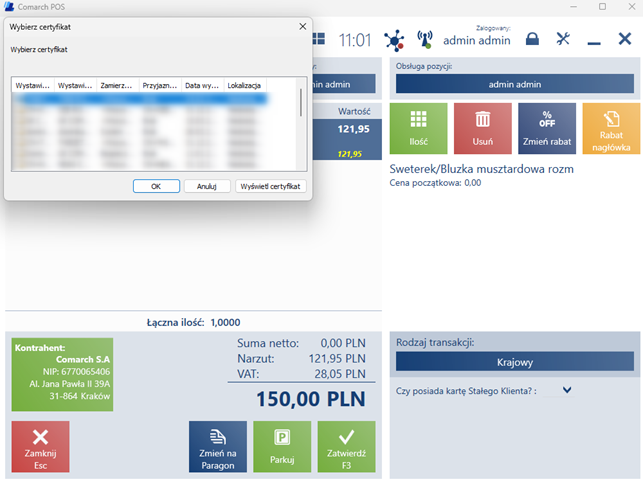
Task: Click the Zmień rabat discount tile
Action: pyautogui.click(x=547, y=128)
